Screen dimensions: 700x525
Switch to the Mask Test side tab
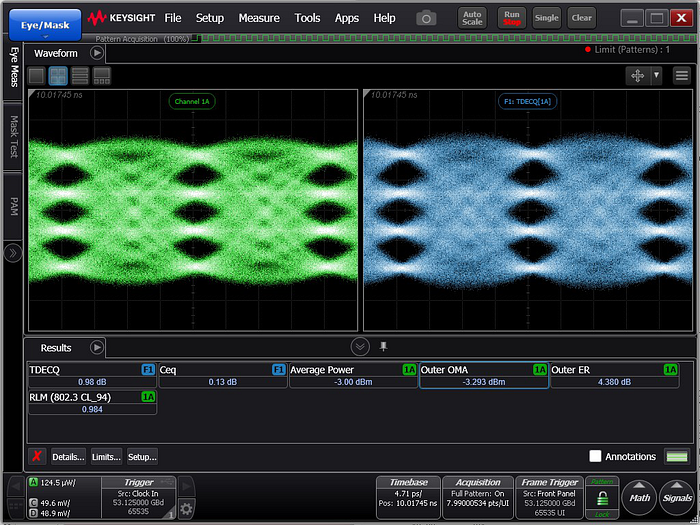tap(14, 138)
